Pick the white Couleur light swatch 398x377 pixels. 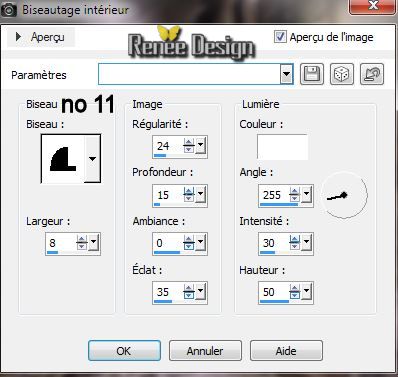282,147
